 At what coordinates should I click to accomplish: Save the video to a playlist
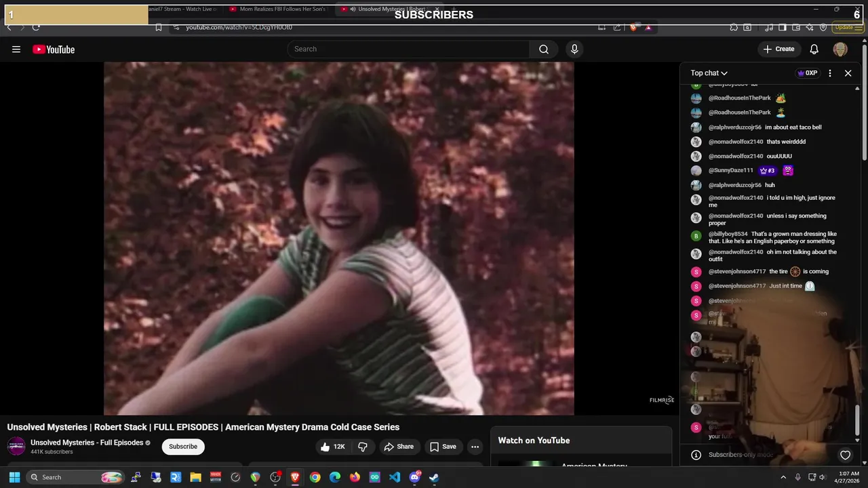[x=443, y=447]
